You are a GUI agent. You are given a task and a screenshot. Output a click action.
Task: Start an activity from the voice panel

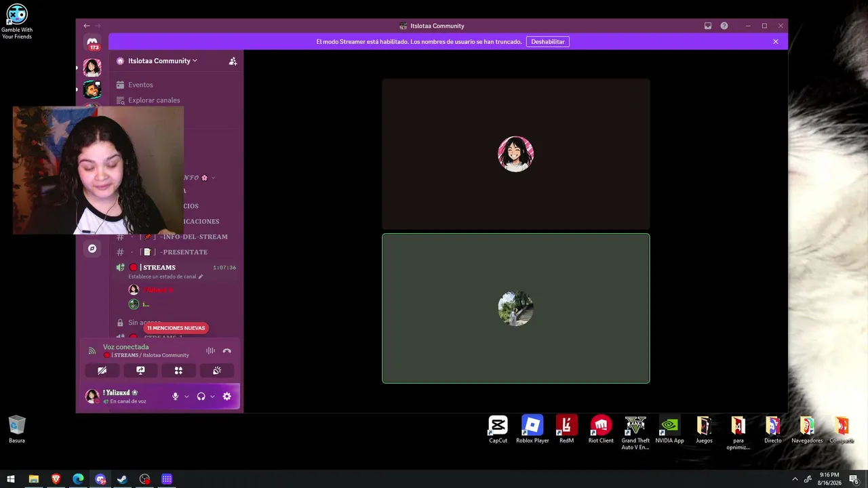[x=178, y=371]
